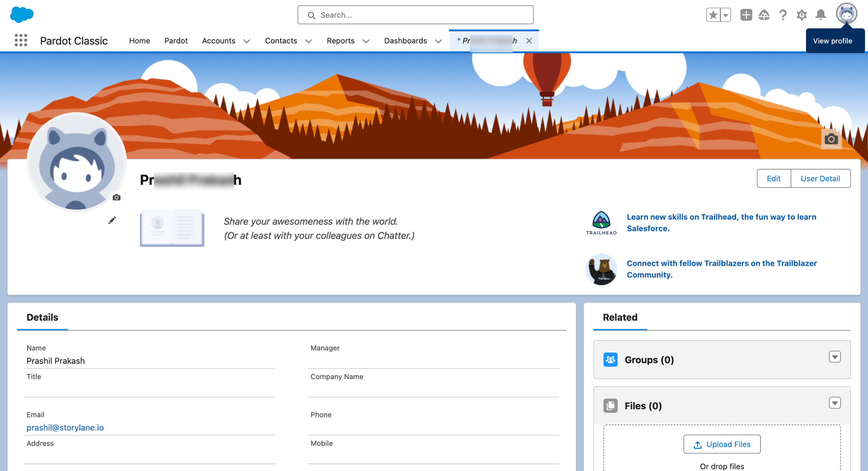Open the Global Actions plus icon

[x=746, y=15]
